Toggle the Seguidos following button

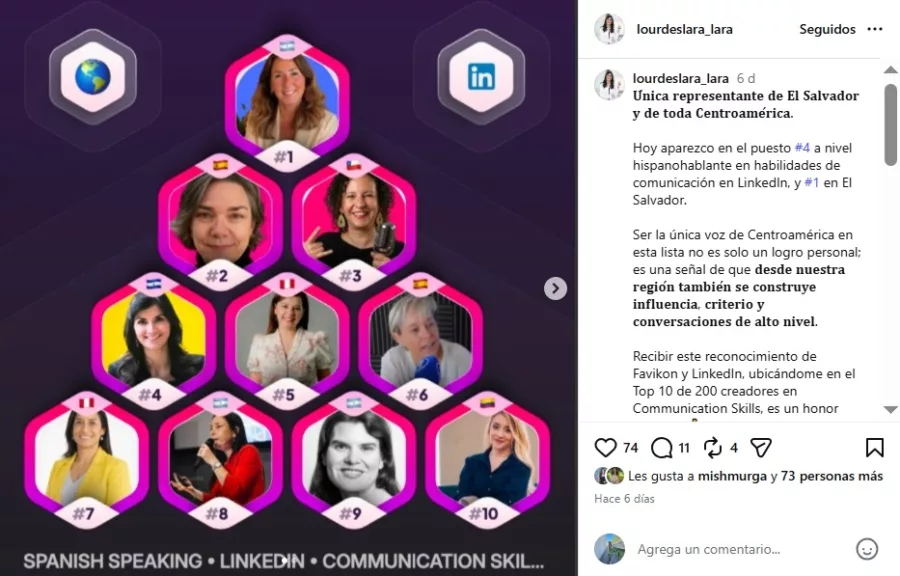point(827,29)
